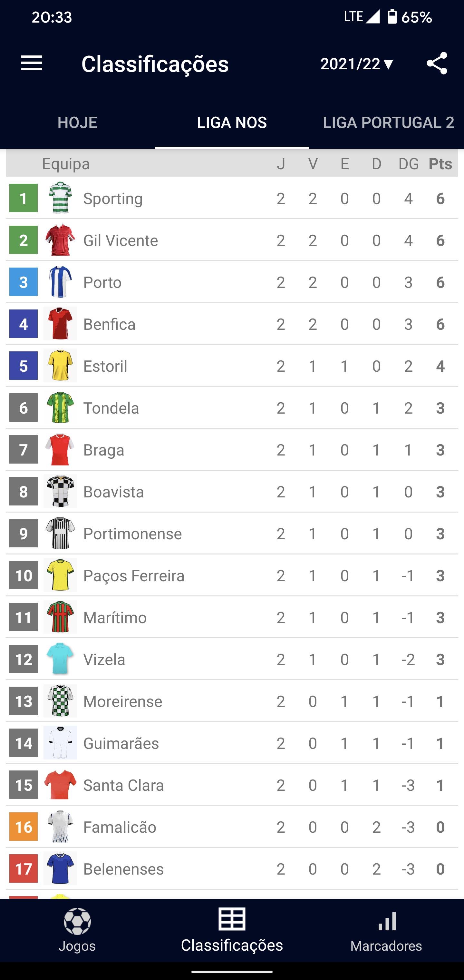Select the LIGA NOS tab

pos(232,122)
